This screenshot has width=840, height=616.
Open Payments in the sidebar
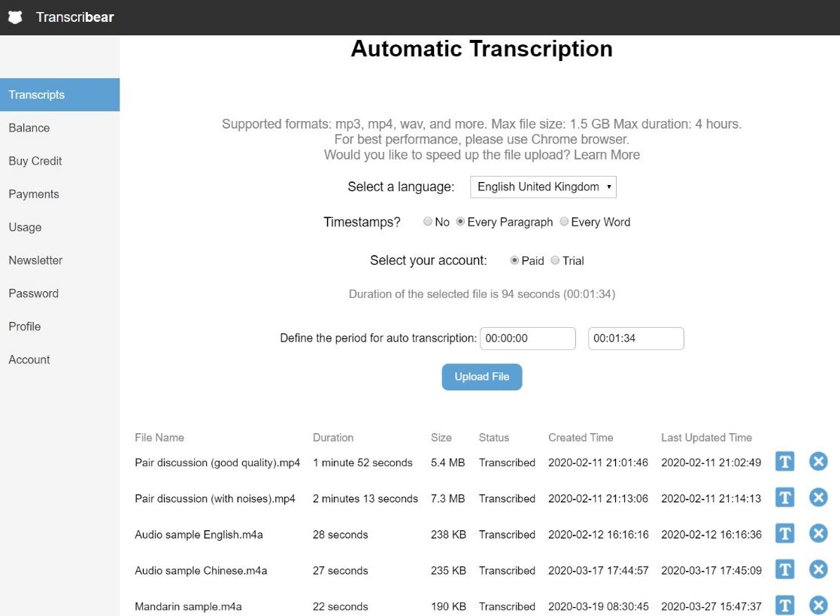[x=60, y=195]
